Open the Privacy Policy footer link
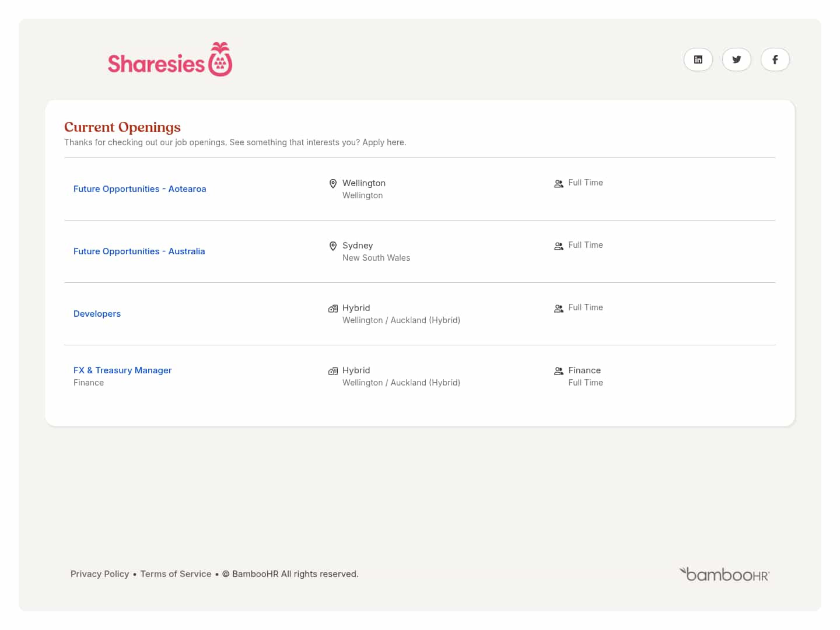The image size is (840, 630). [100, 574]
